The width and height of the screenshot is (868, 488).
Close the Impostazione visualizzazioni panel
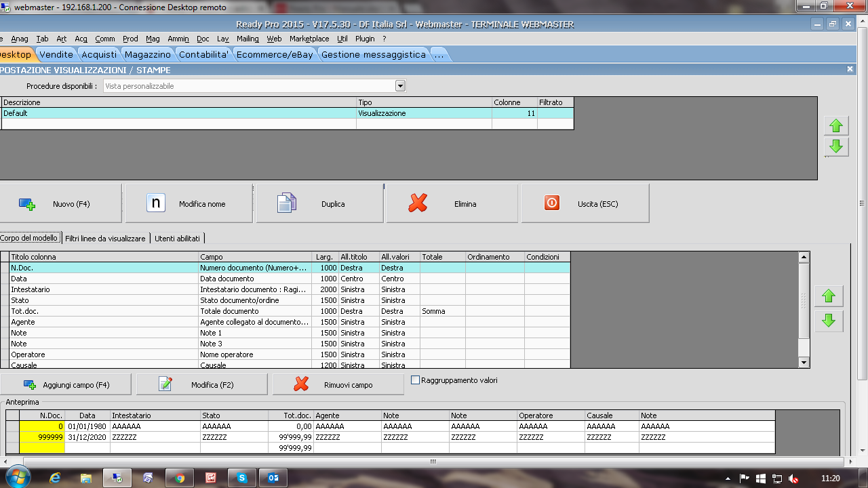(x=850, y=69)
